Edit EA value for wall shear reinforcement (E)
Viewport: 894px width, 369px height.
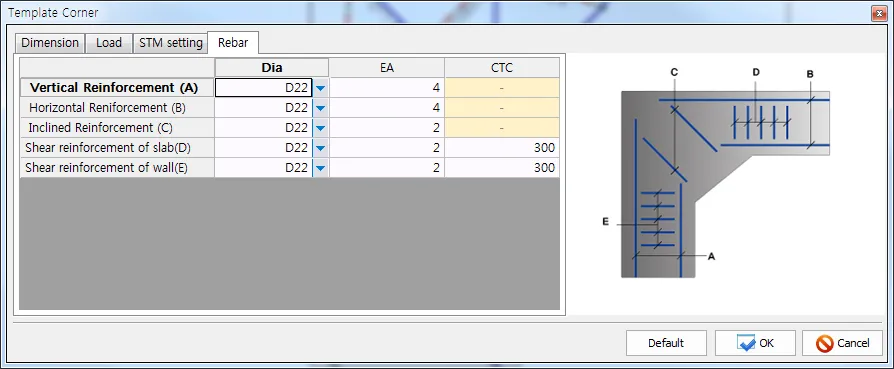387,168
